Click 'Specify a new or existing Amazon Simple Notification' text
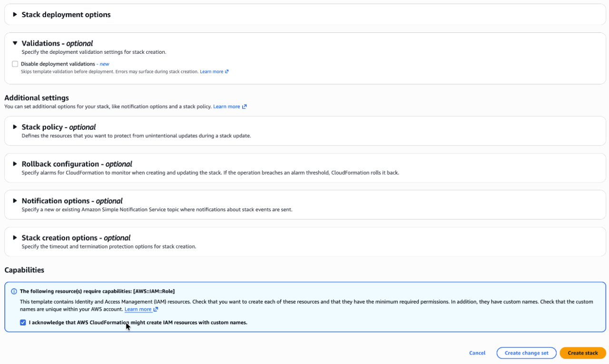The width and height of the screenshot is (609, 364). coord(157,209)
